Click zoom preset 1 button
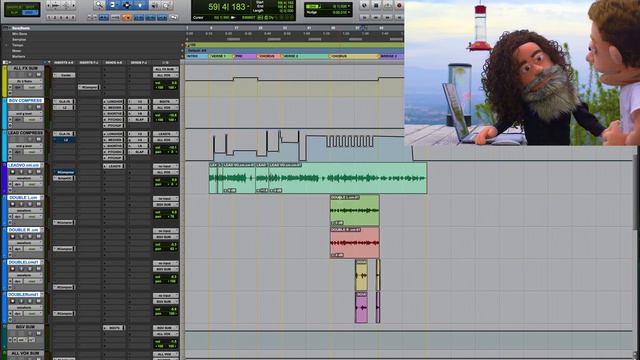 49,18
